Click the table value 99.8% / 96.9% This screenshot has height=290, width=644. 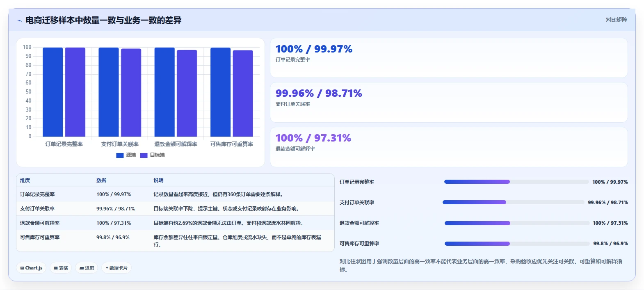[x=113, y=237]
